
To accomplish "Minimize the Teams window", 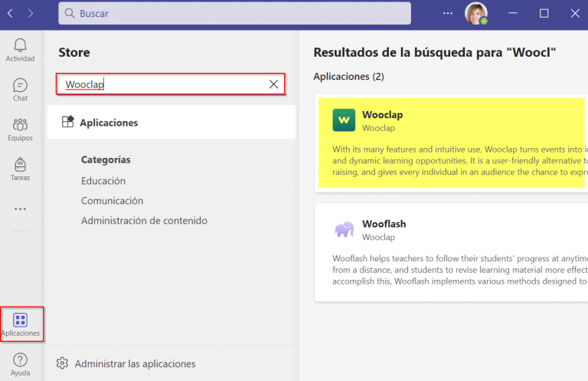I will coord(513,13).
